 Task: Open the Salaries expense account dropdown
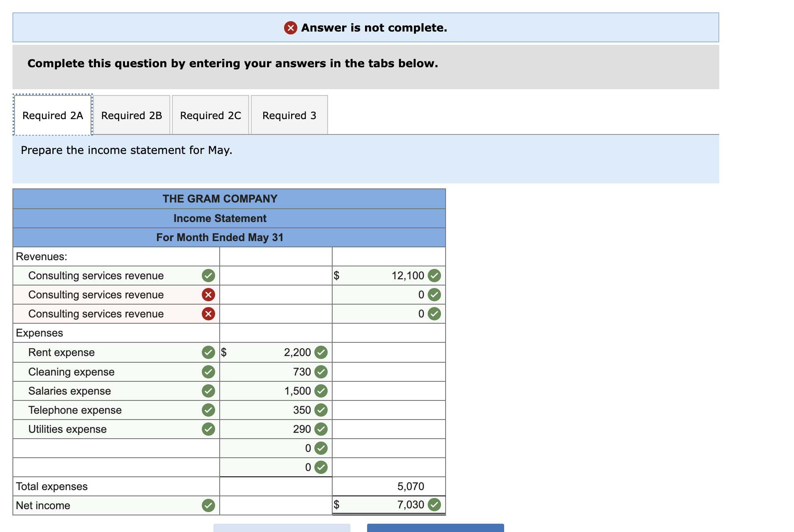coord(108,391)
